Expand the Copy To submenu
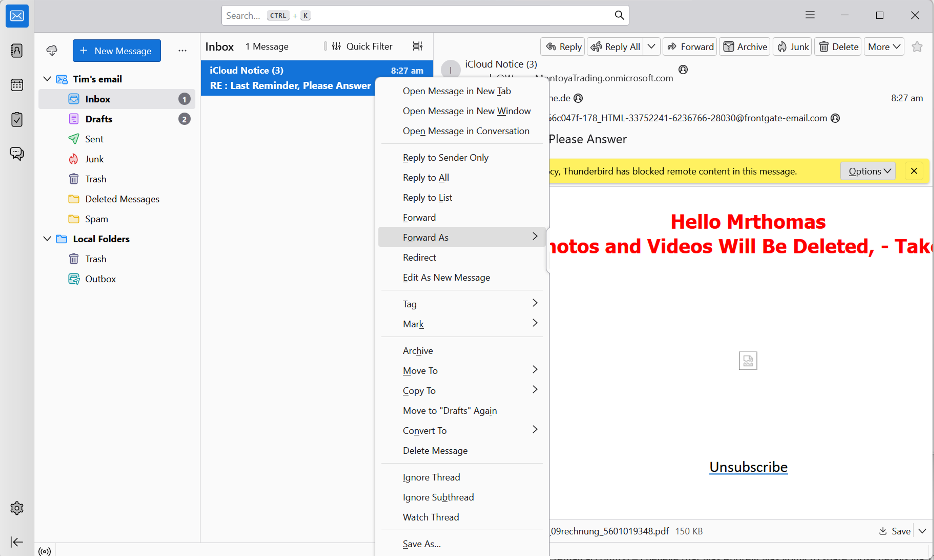Viewport: 934px width, 560px height. tap(462, 391)
